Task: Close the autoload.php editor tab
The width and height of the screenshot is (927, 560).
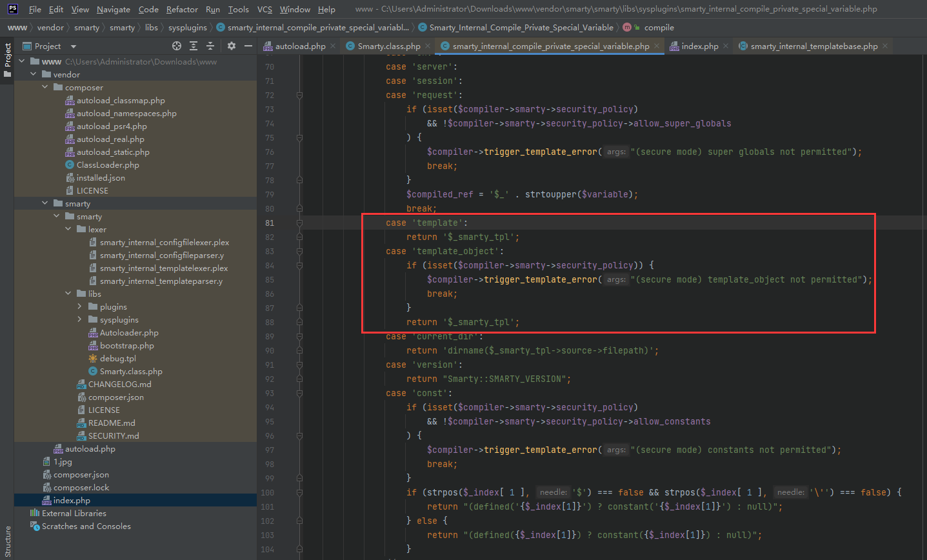Action: [333, 46]
